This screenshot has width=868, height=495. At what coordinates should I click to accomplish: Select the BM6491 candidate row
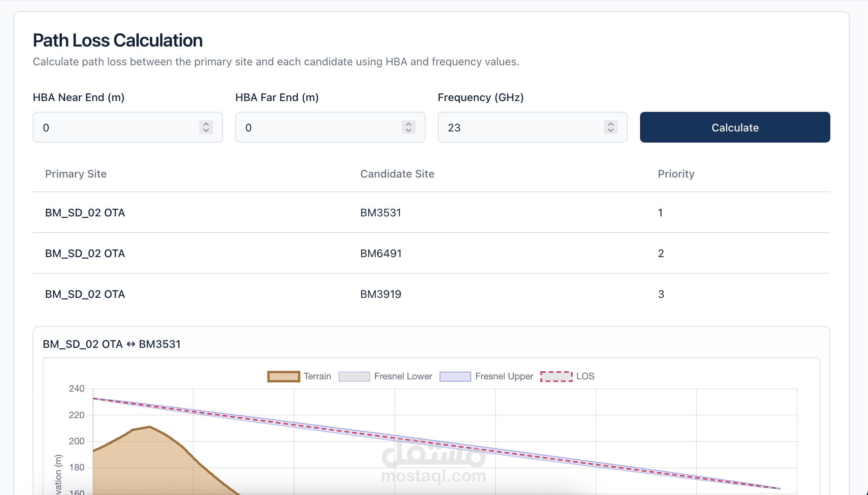(x=381, y=253)
